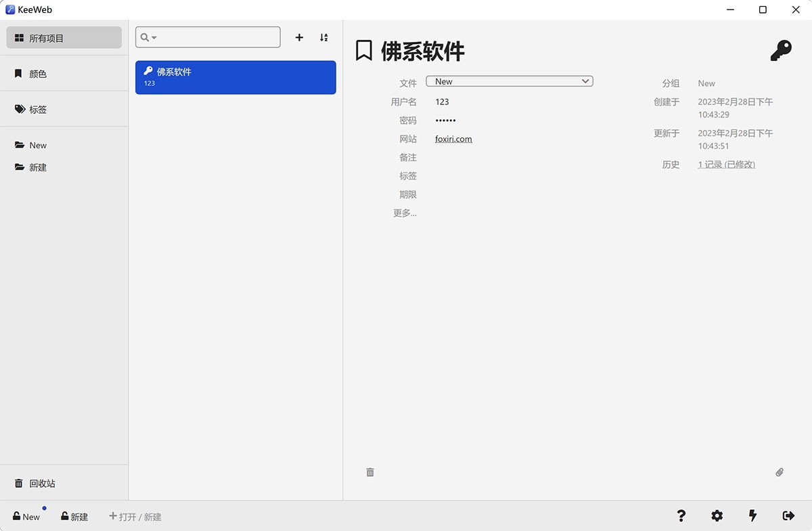Delete entry with trash icon
The height and width of the screenshot is (531, 812).
click(x=370, y=472)
